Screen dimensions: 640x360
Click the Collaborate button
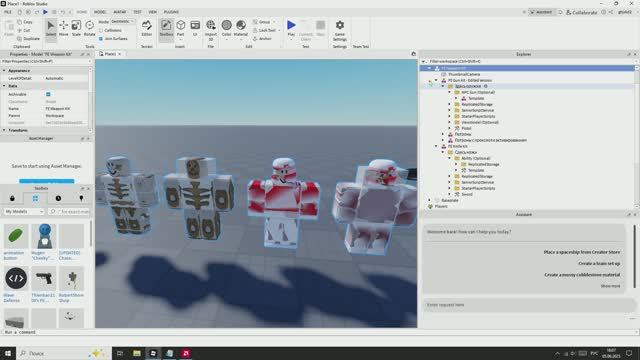[581, 12]
